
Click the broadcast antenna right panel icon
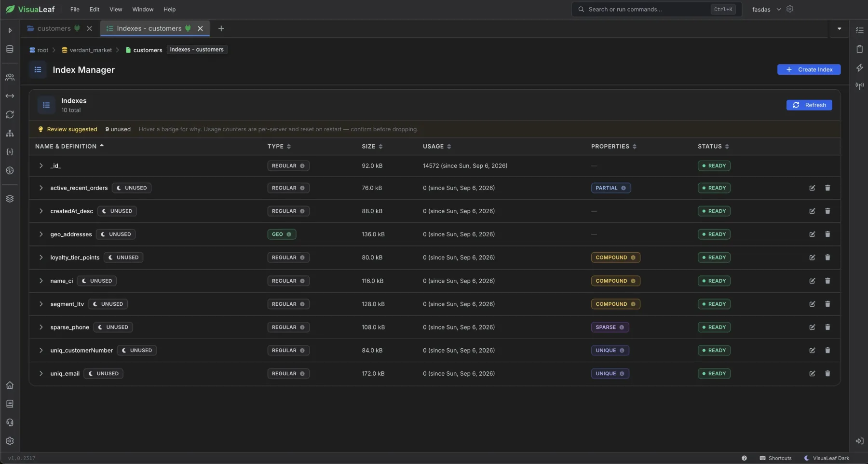859,86
